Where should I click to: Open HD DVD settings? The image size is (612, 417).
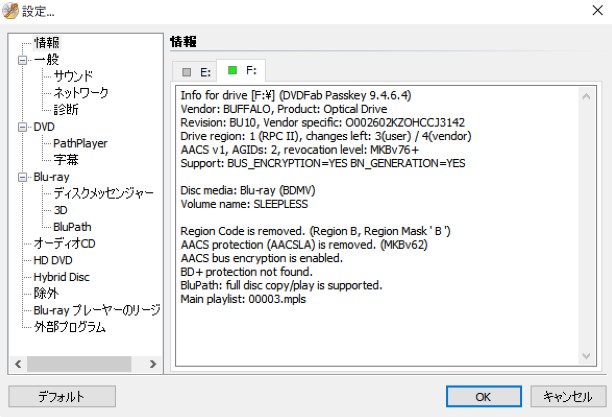click(x=53, y=260)
